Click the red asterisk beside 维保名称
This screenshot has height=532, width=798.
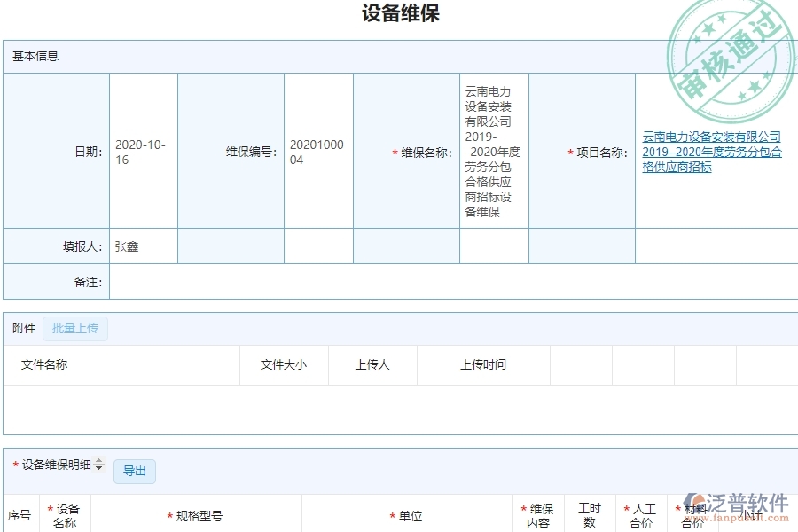[x=391, y=152]
